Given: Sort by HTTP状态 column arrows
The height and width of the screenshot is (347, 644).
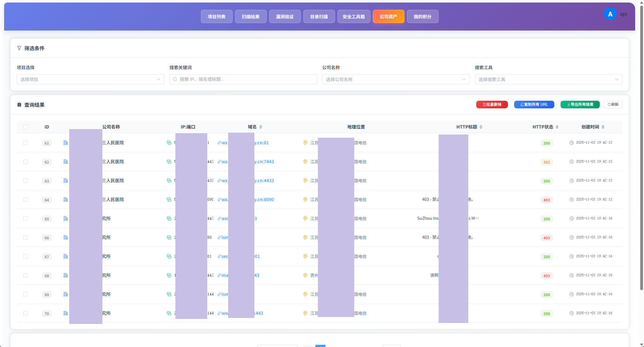Looking at the screenshot, I should coord(557,127).
